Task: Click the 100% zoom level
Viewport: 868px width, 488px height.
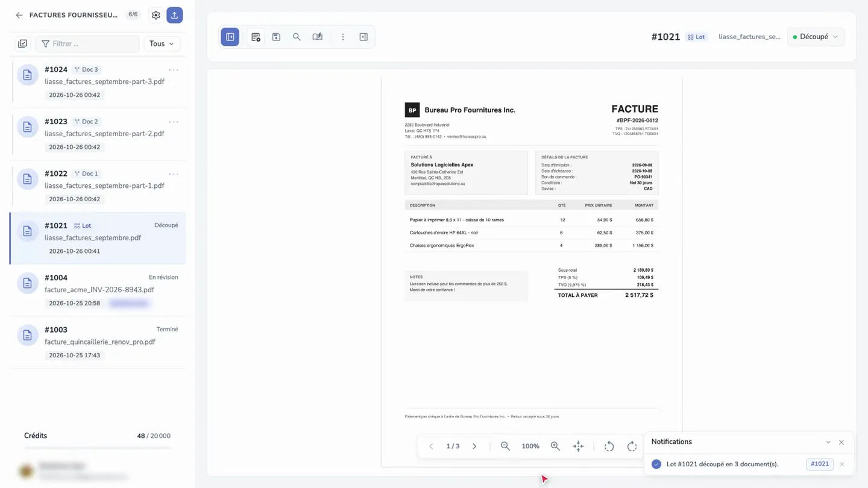Action: tap(530, 446)
